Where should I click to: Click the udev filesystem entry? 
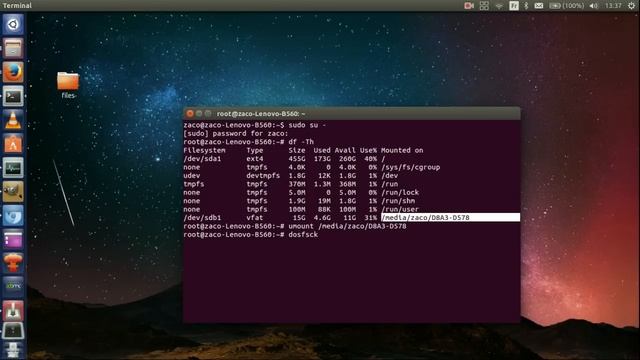191,176
